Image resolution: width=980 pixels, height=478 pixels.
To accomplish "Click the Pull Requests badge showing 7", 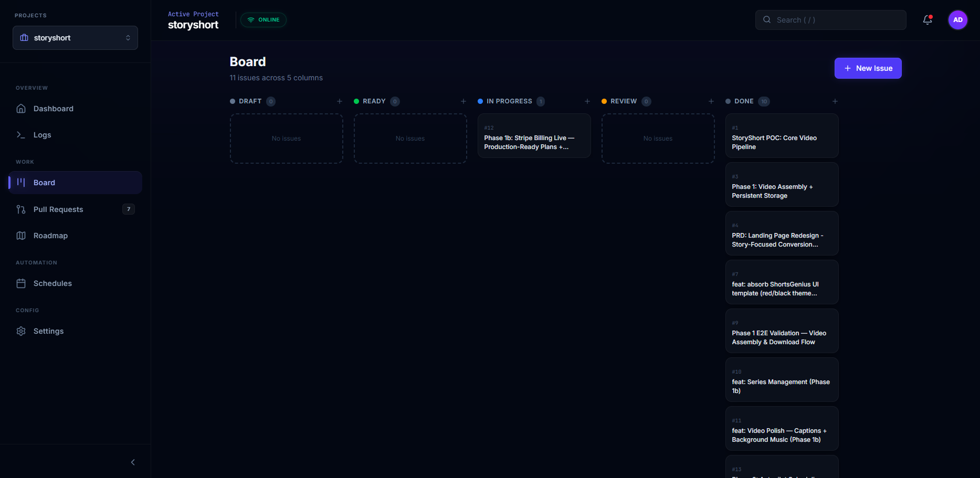I will (x=129, y=209).
